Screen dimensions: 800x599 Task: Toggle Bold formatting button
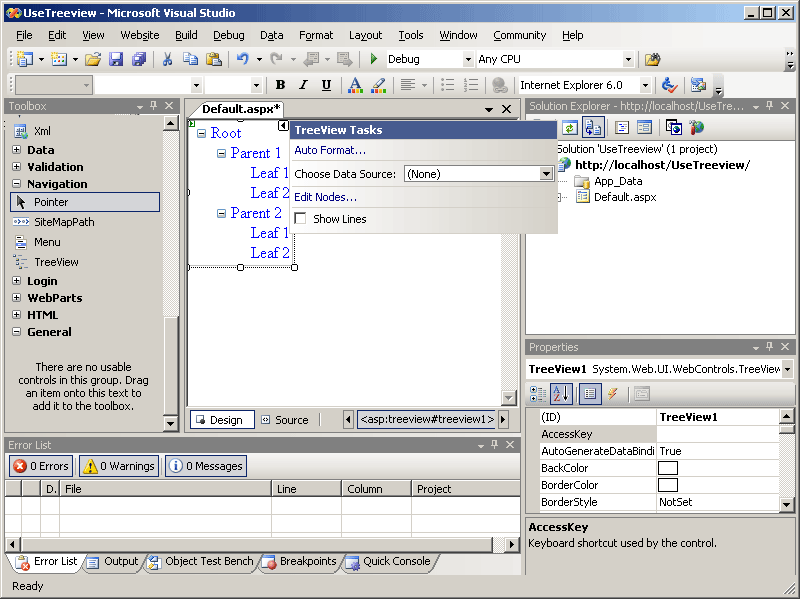(280, 85)
